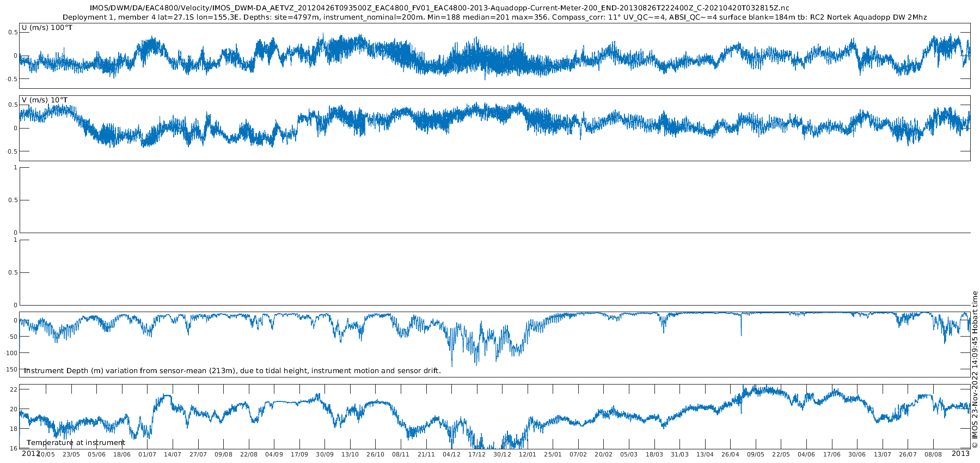
Task: Click the '25/01' date tick label
Action: (x=553, y=454)
